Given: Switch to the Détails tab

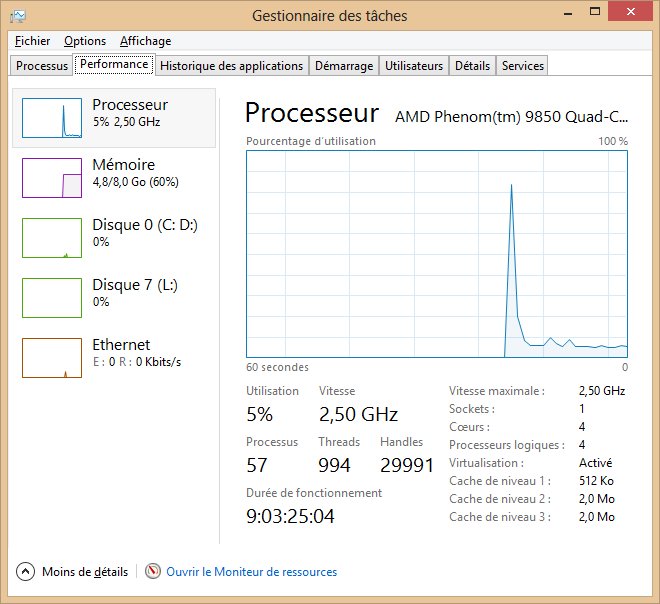Looking at the screenshot, I should [x=472, y=66].
